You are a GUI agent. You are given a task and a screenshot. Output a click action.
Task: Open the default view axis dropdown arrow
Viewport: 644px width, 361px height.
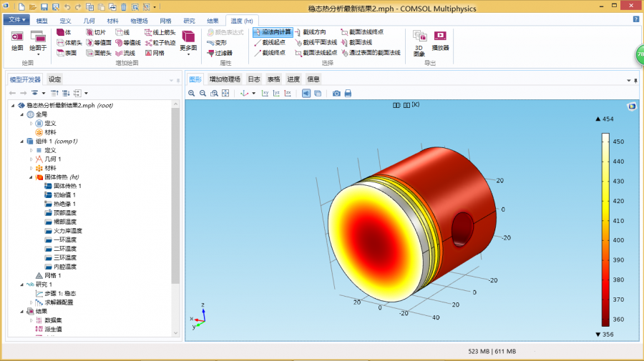(254, 94)
